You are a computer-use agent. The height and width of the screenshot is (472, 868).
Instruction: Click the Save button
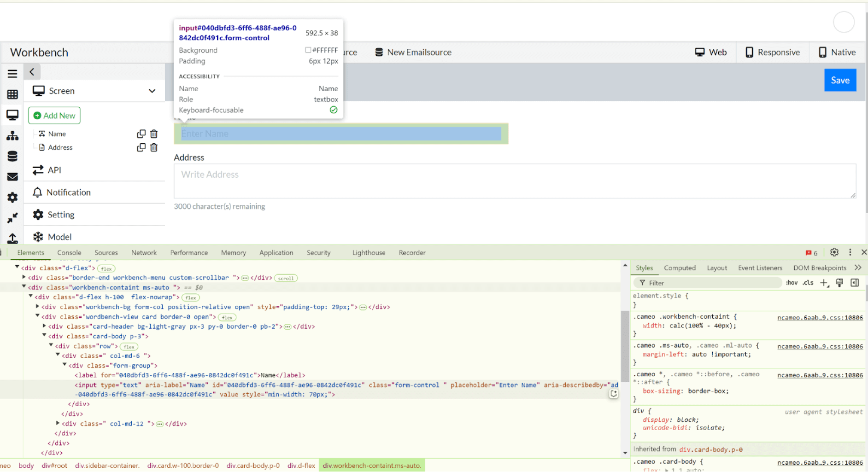click(x=840, y=80)
